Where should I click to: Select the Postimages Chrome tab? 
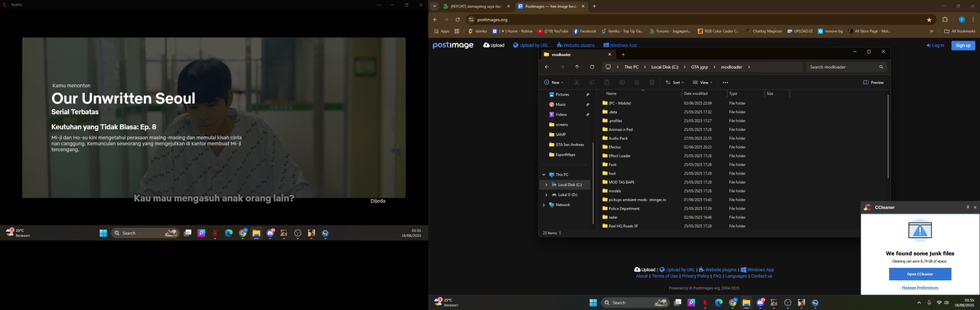pyautogui.click(x=550, y=6)
